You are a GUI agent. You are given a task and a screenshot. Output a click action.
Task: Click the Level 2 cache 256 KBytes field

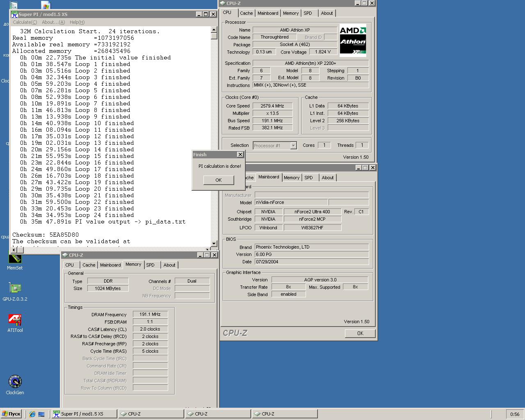[348, 121]
